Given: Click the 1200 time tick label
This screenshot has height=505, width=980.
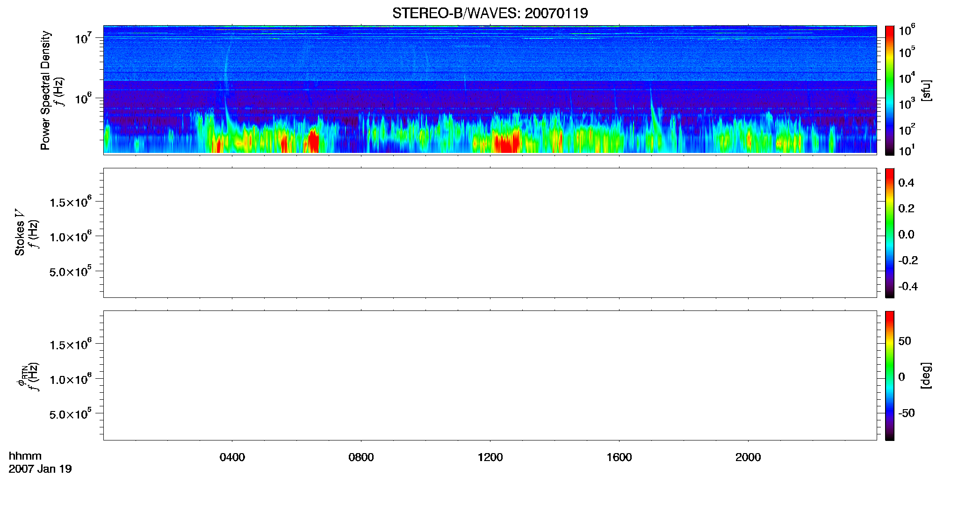Looking at the screenshot, I should tap(490, 457).
